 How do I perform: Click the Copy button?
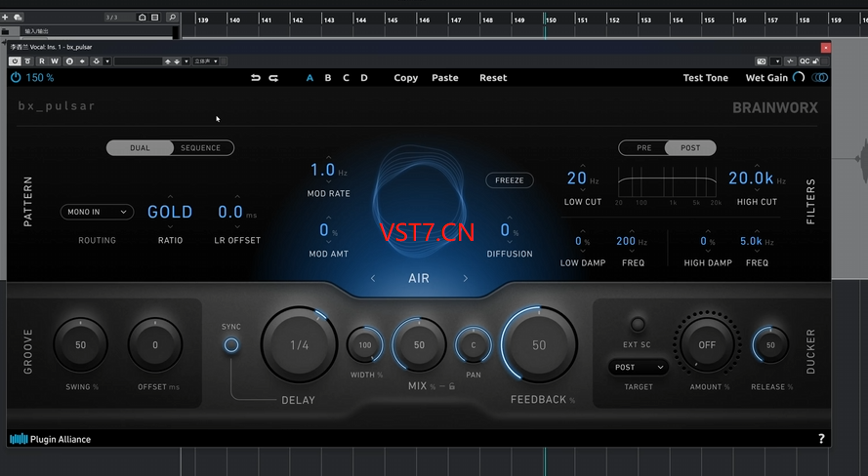tap(406, 78)
